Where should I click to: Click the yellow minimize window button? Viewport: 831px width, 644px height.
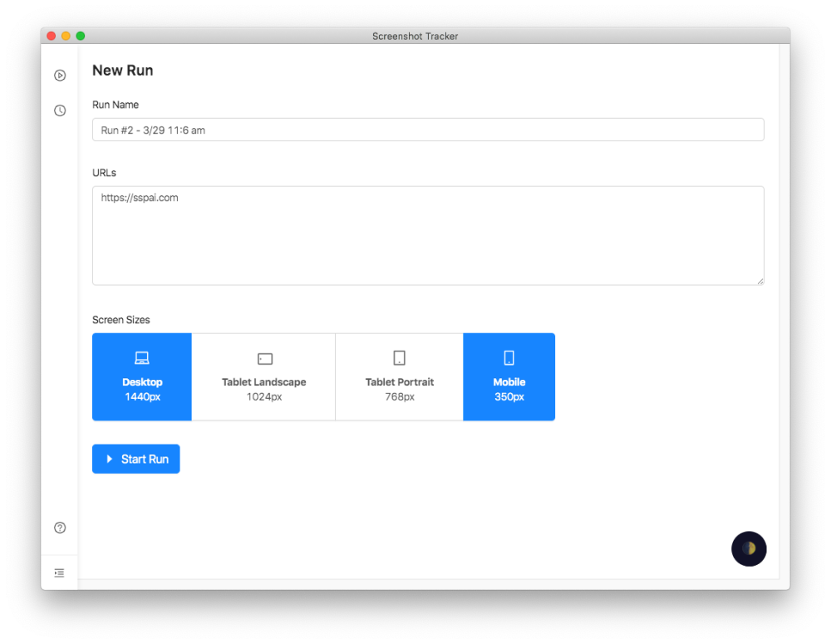(66, 36)
